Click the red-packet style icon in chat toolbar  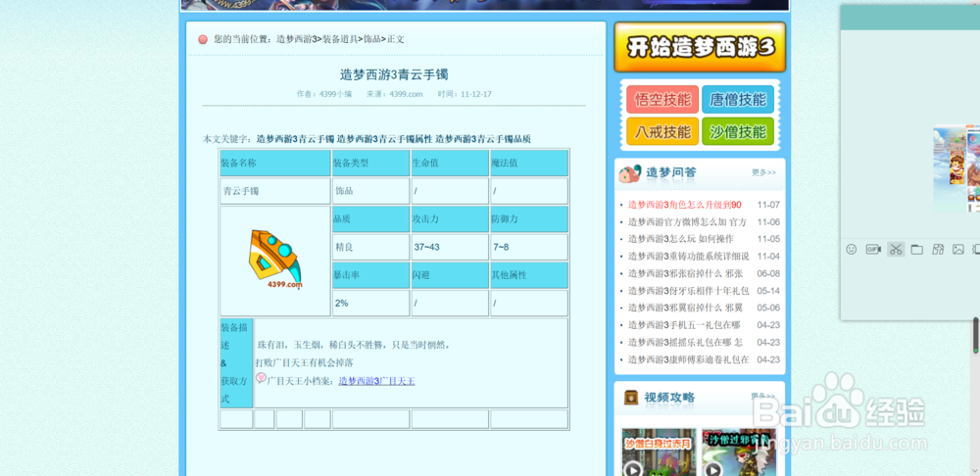[x=938, y=249]
